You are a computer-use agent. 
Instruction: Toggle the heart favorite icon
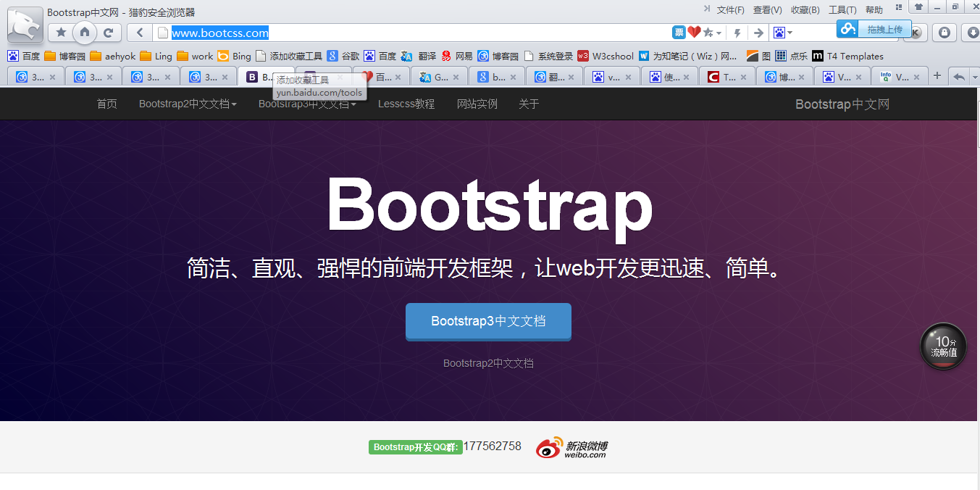pyautogui.click(x=694, y=32)
